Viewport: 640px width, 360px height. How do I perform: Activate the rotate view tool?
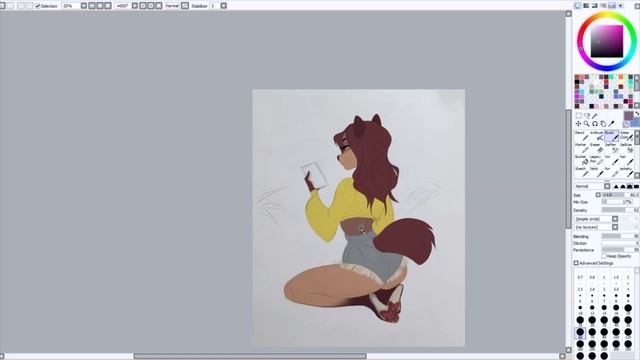click(595, 124)
